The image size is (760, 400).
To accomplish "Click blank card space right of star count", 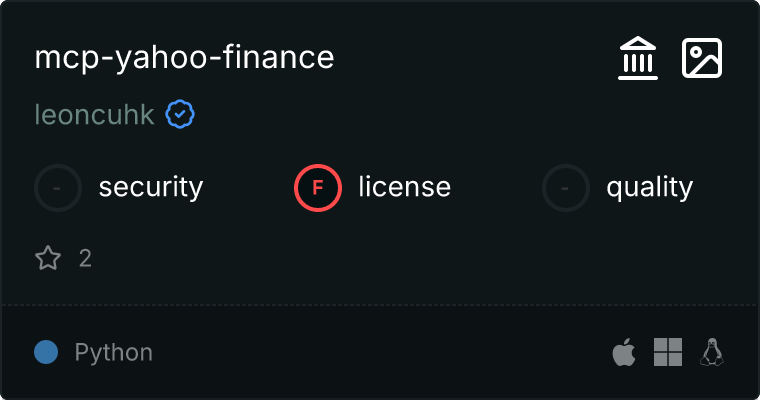I will 400,259.
